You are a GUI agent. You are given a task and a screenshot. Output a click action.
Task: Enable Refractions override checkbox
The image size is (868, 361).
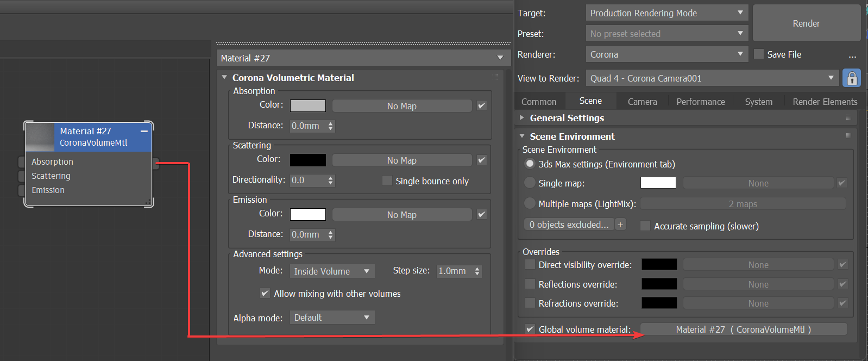(530, 303)
